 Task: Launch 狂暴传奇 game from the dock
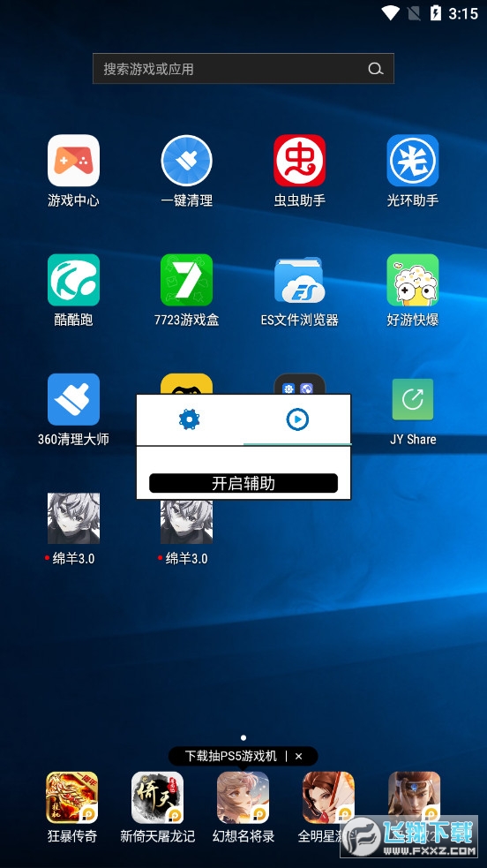pos(71,797)
